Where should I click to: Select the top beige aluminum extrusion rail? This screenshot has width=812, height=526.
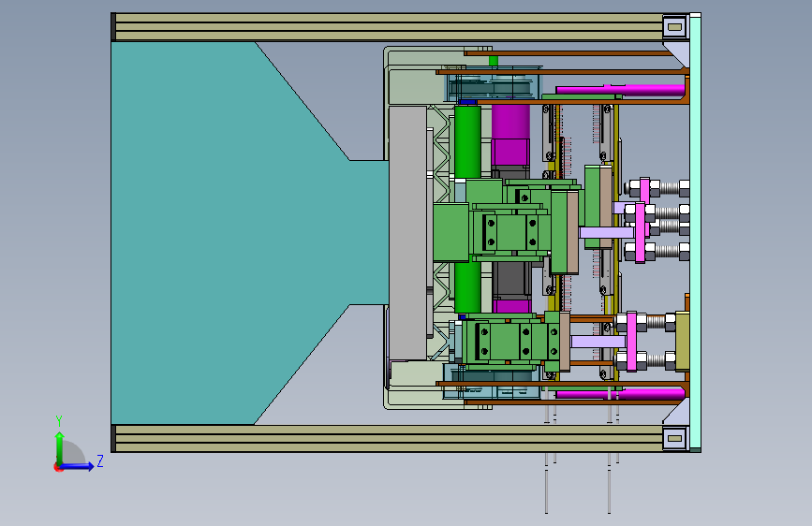coord(389,27)
